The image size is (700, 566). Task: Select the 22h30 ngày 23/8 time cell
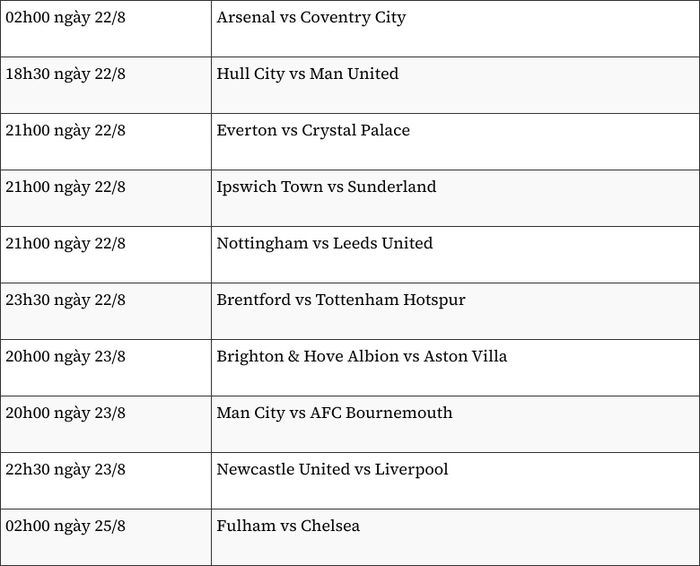(x=106, y=481)
